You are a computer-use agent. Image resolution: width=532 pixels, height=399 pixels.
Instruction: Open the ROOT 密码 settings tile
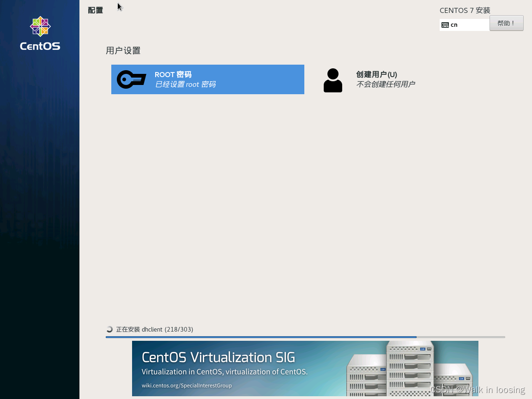[x=208, y=79]
